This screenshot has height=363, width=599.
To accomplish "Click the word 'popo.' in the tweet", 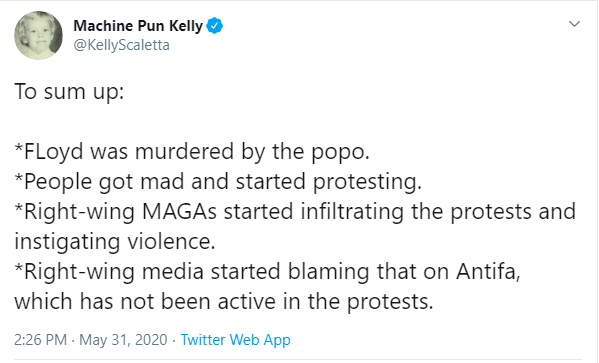I will click(340, 153).
